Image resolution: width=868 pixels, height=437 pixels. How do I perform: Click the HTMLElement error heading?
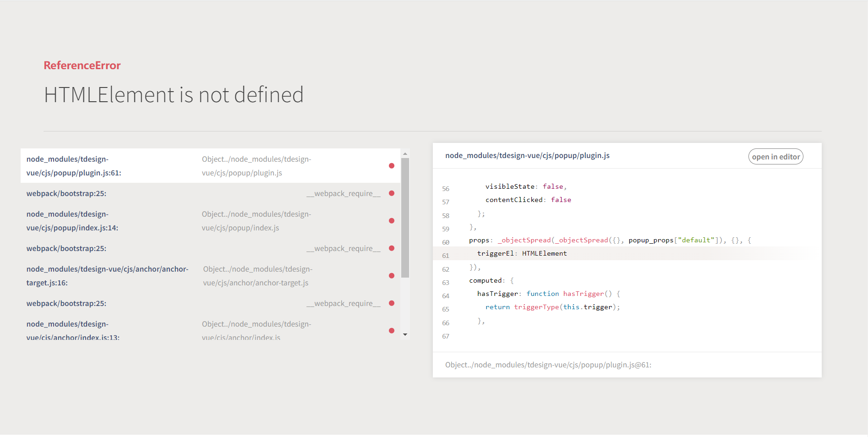pyautogui.click(x=174, y=95)
